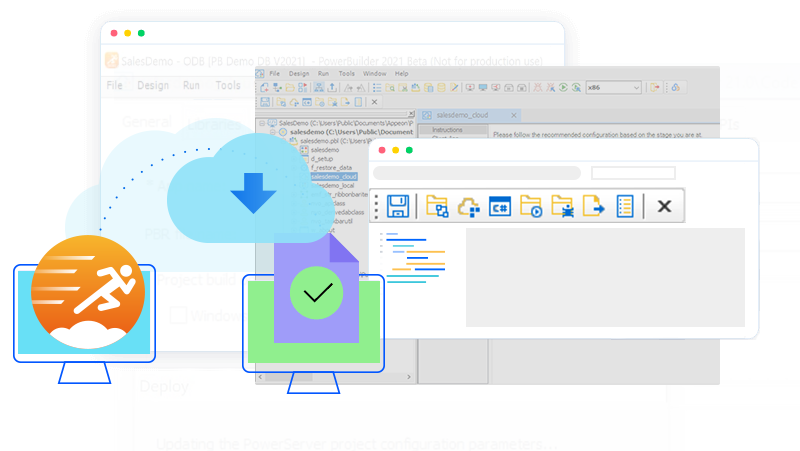Click the folder build icon in enlarged toolbar
Image resolution: width=800 pixels, height=451 pixels.
pos(437,207)
